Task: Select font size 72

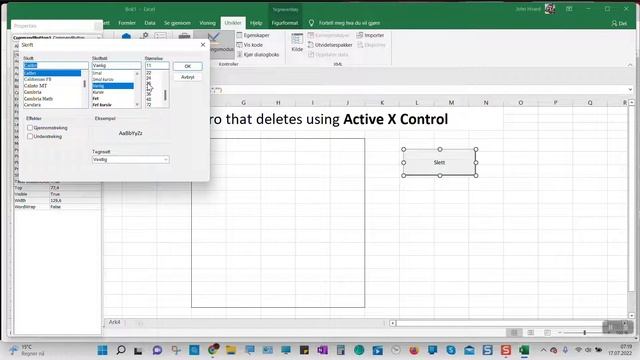Action: pyautogui.click(x=149, y=105)
